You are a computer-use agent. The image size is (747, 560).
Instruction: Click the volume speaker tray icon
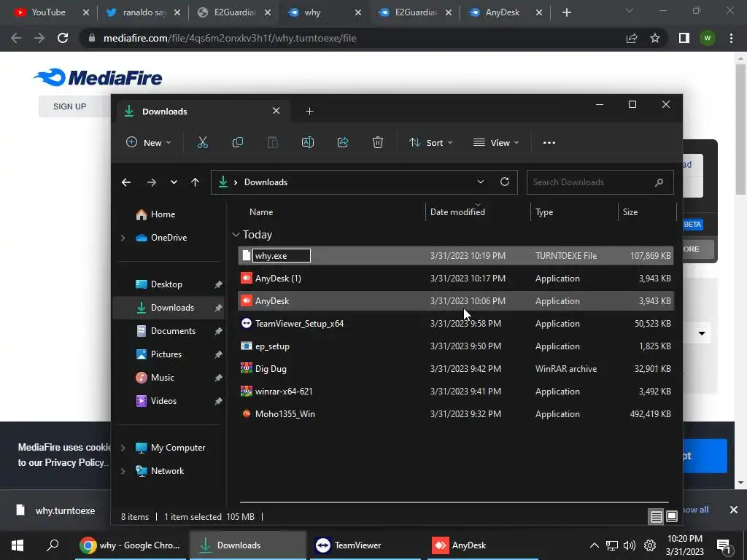(630, 545)
